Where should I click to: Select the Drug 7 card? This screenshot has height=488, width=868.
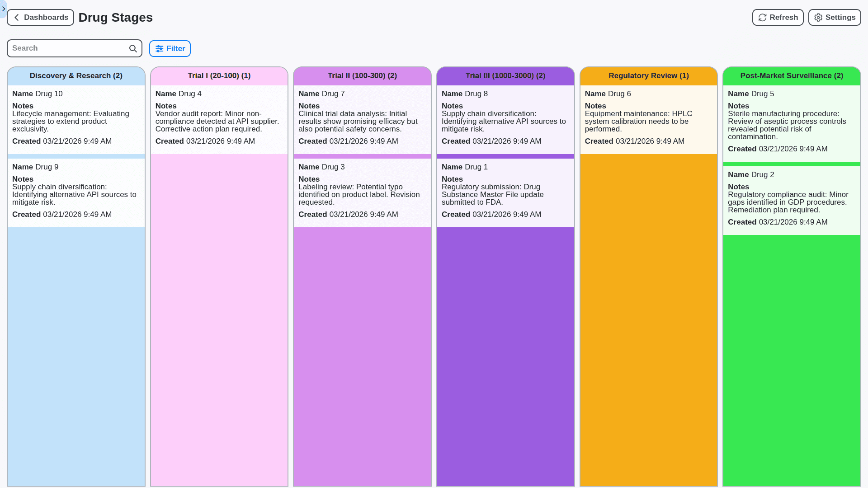362,117
